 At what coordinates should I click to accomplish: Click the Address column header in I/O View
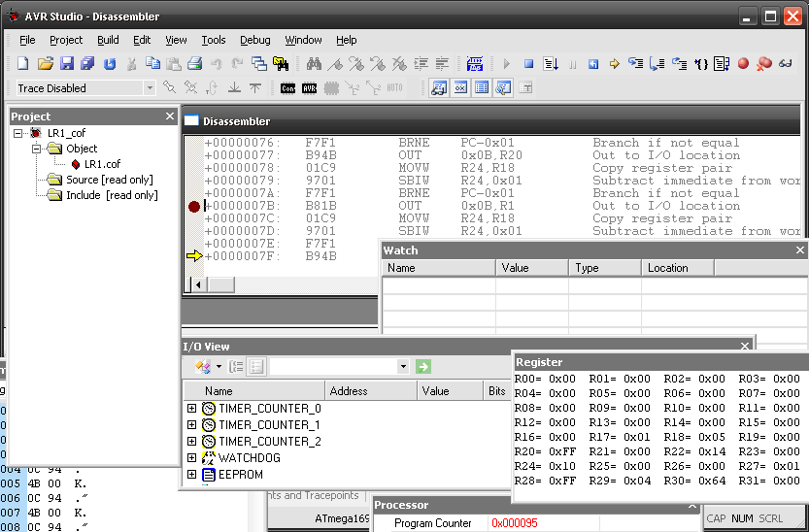[349, 391]
